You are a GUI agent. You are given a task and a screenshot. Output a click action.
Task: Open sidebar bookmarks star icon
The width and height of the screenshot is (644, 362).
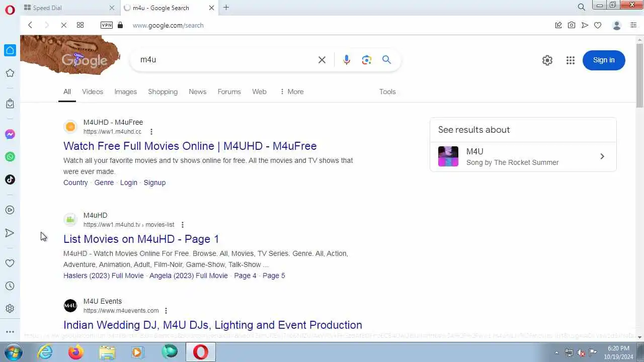tap(10, 73)
